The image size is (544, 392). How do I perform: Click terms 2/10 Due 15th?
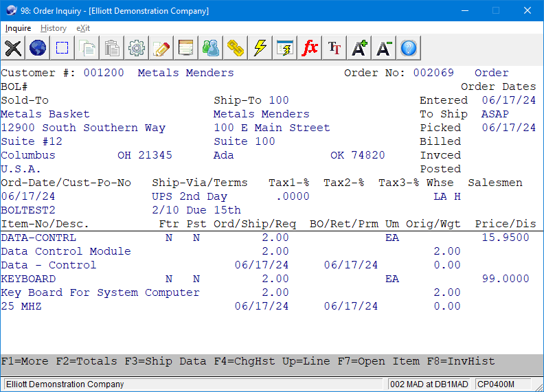[196, 210]
